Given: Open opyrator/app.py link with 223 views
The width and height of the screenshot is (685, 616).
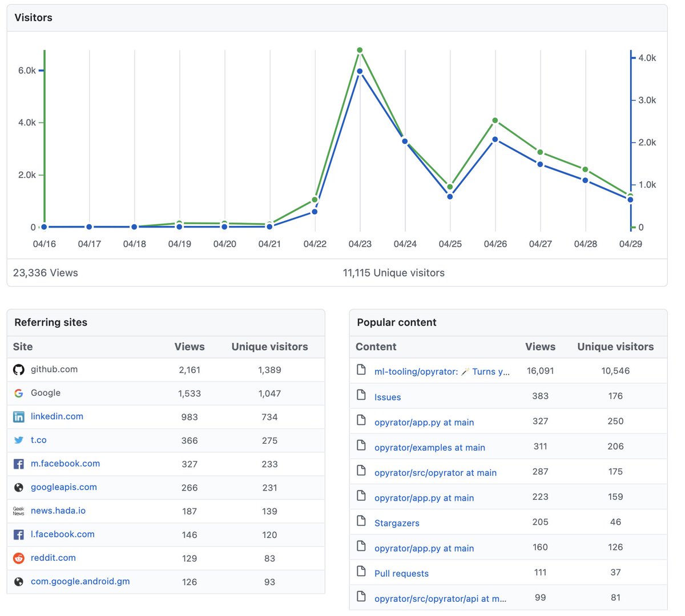Looking at the screenshot, I should click(x=424, y=498).
